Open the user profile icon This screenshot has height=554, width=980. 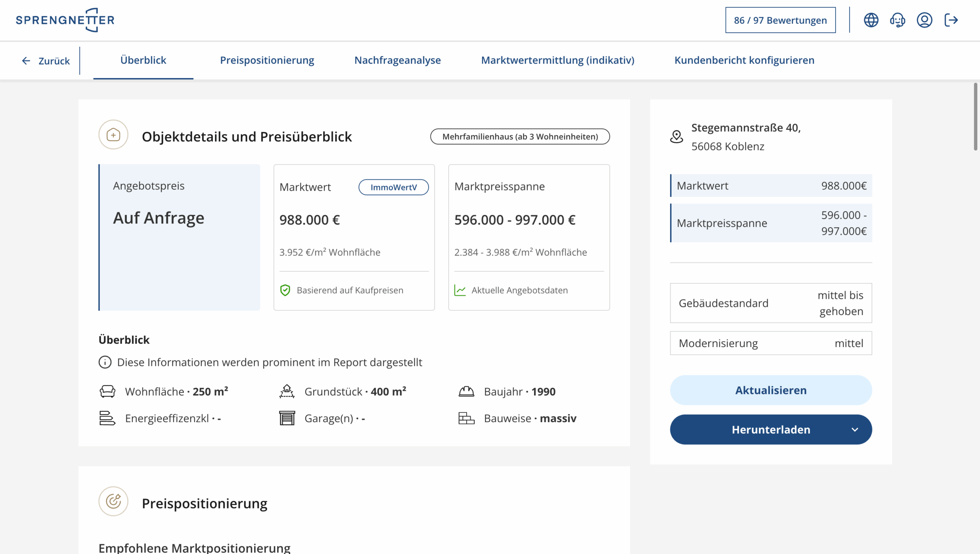tap(924, 20)
